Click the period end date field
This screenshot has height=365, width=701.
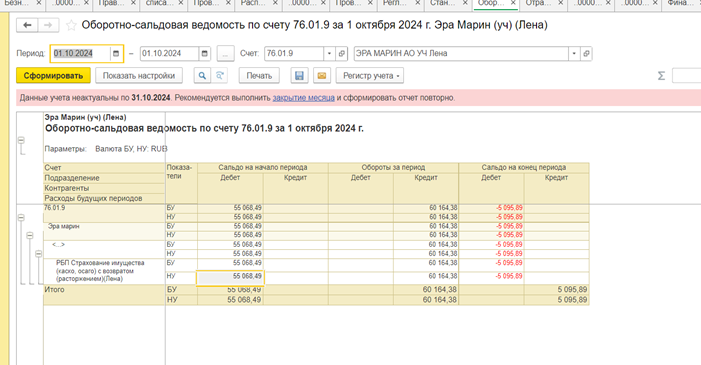(169, 54)
